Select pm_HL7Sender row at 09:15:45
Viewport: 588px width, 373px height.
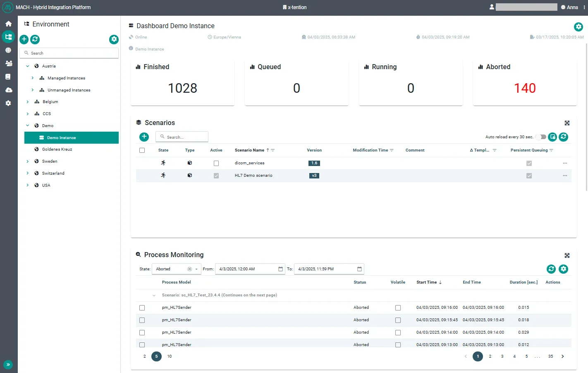tap(142, 320)
